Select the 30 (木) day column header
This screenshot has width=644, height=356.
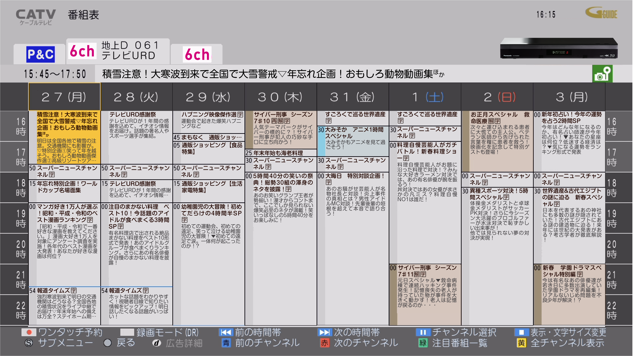[280, 97]
